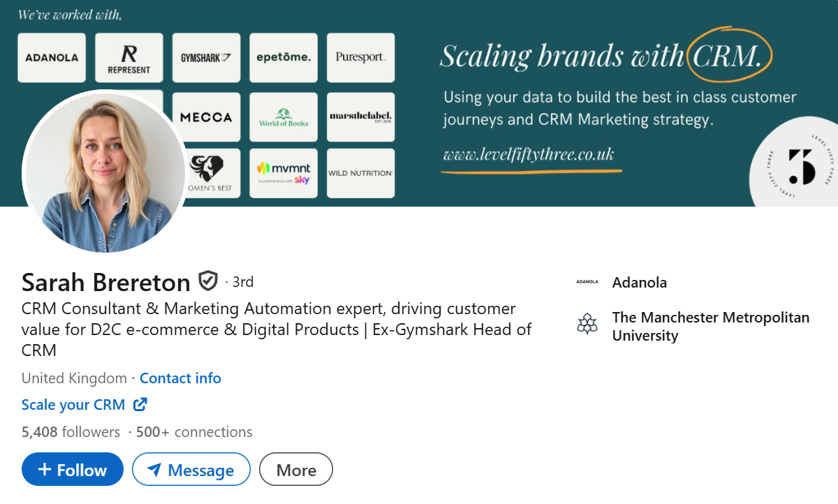Open The Manchester Metropolitan University link

[x=711, y=326]
